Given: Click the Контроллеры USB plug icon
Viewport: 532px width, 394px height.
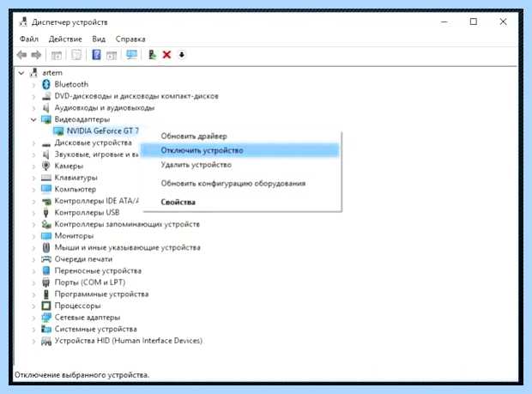Looking at the screenshot, I should (46, 212).
